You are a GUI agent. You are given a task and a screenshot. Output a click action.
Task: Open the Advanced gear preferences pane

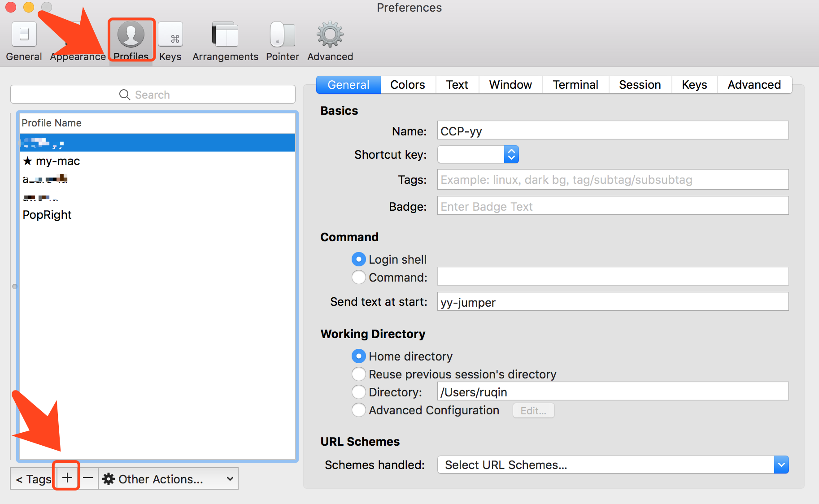(330, 40)
